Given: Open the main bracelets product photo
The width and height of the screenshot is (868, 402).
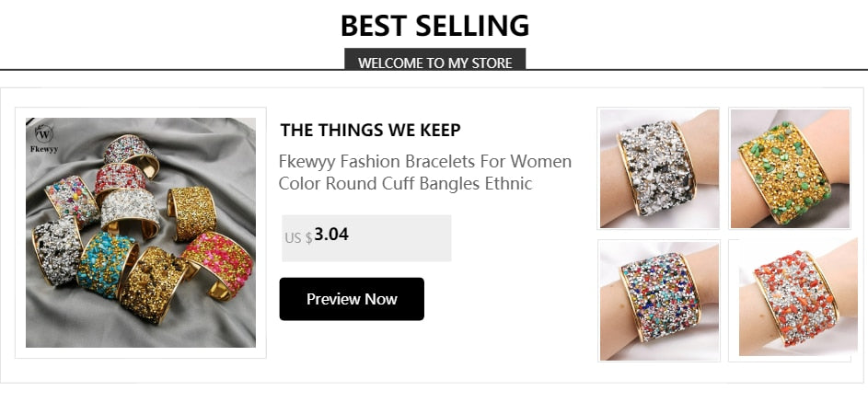Looking at the screenshot, I should (x=141, y=233).
